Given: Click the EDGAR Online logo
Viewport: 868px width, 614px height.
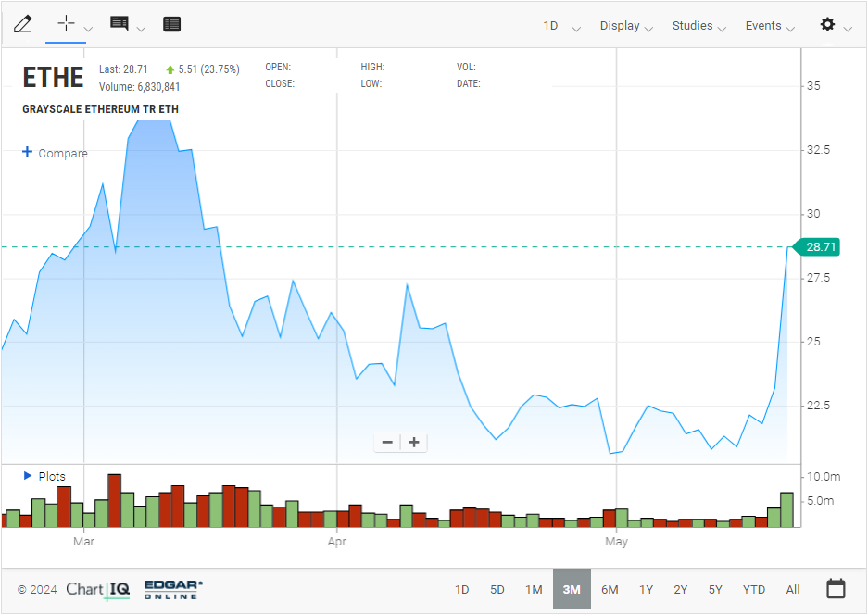Looking at the screenshot, I should click(173, 590).
